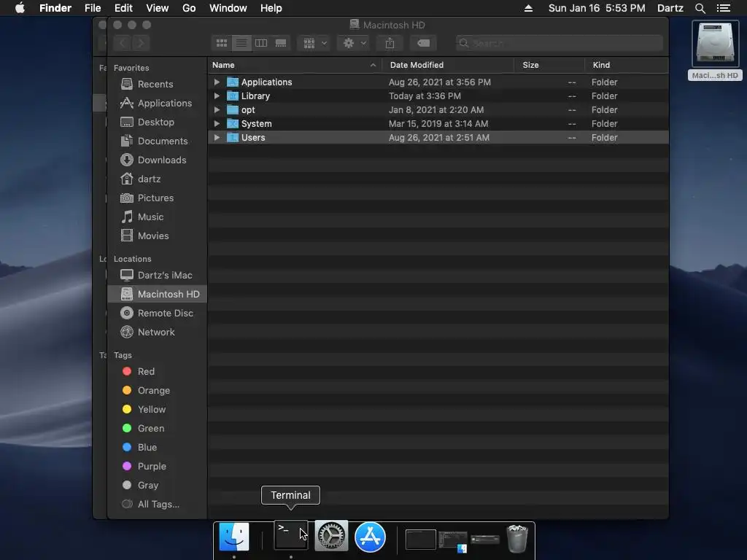The image size is (747, 560).
Task: Launch Terminal from the Dock
Action: (x=290, y=536)
